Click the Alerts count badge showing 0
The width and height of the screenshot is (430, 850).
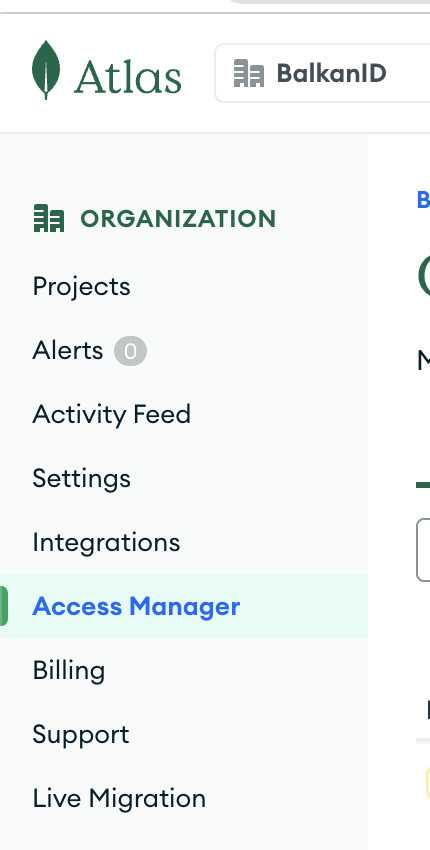click(x=130, y=351)
